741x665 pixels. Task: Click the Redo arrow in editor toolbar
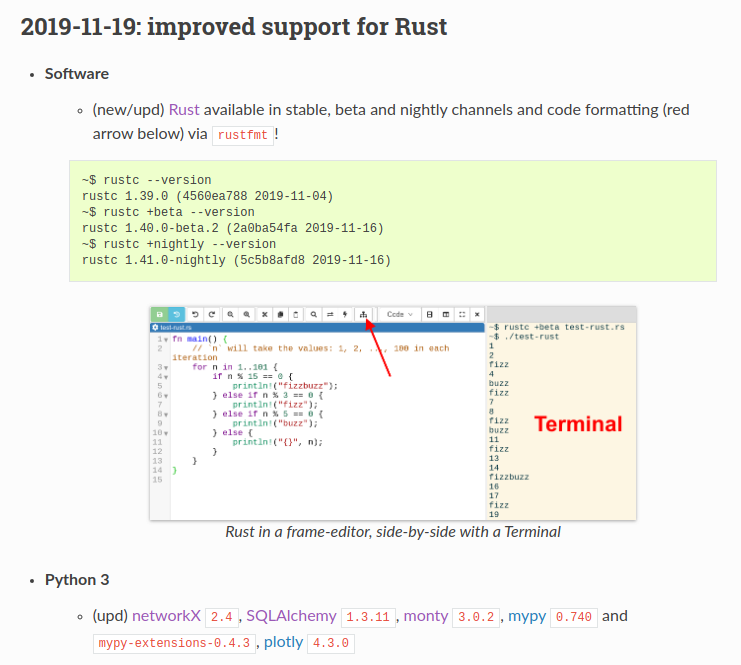[212, 314]
